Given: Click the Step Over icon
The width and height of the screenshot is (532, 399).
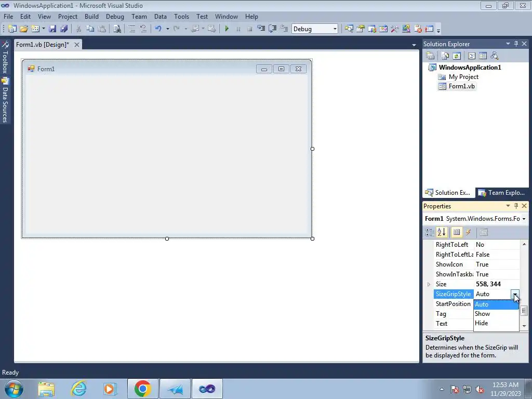Looking at the screenshot, I should 272,29.
